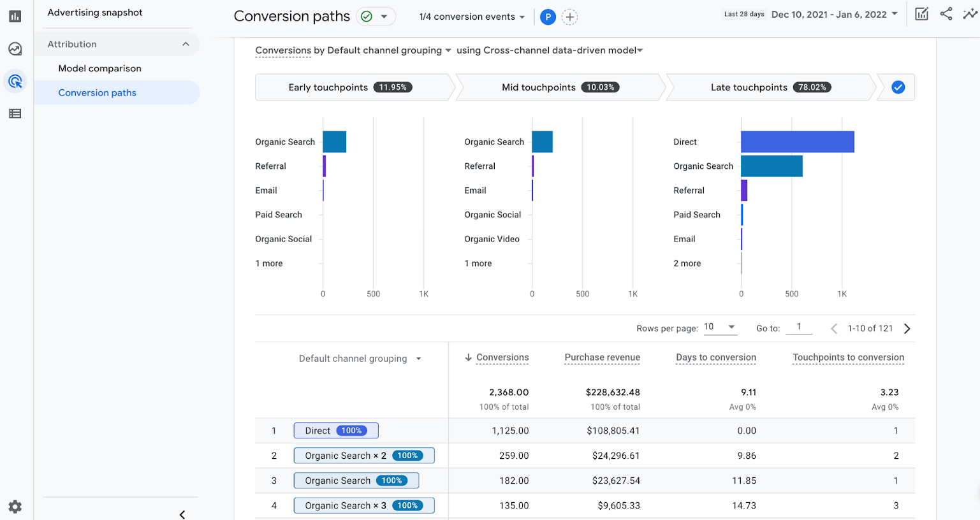Open the Insights icon in top toolbar
Image resolution: width=980 pixels, height=520 pixels.
pyautogui.click(x=970, y=13)
